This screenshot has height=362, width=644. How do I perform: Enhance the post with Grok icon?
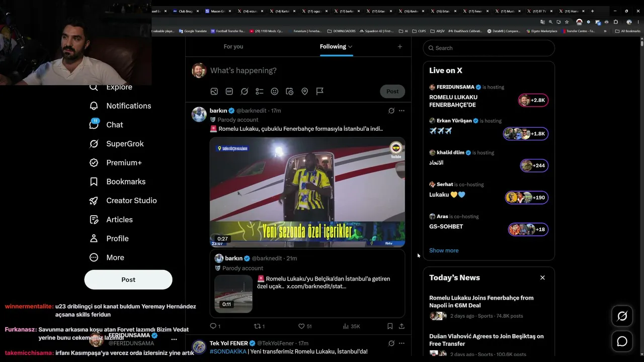[245, 92]
